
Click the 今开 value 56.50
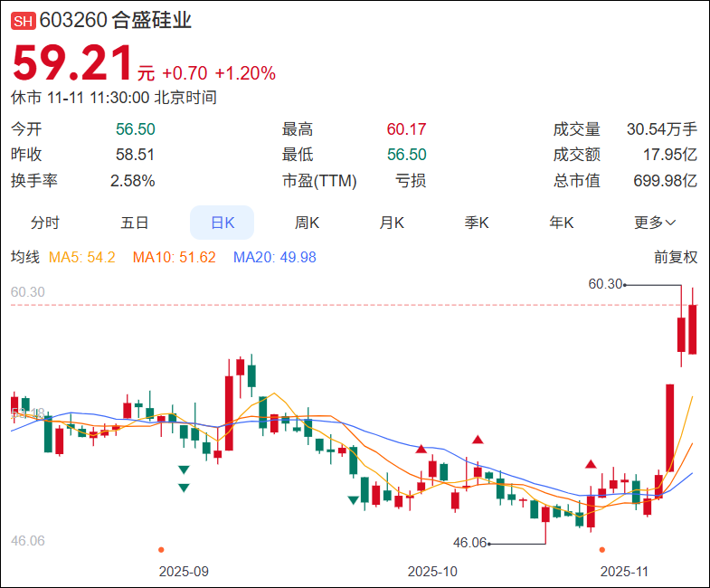(x=135, y=129)
